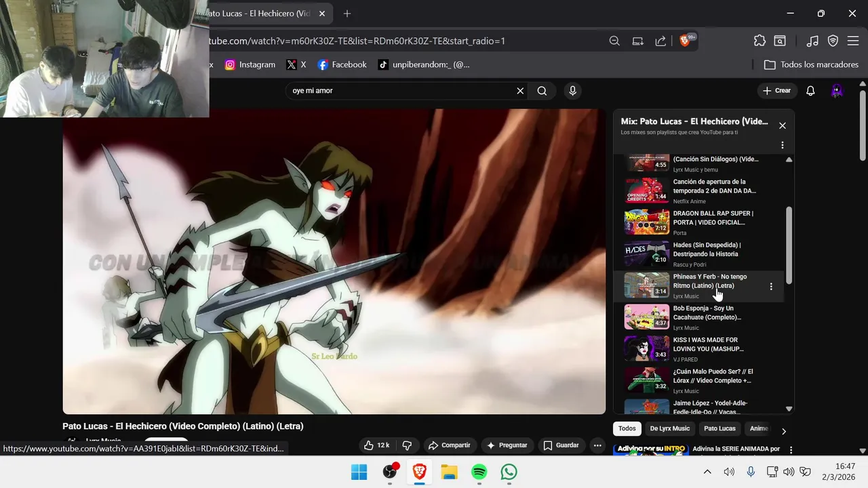Play Hades (Sin Despedida) playlist item
The image size is (868, 488).
698,254
